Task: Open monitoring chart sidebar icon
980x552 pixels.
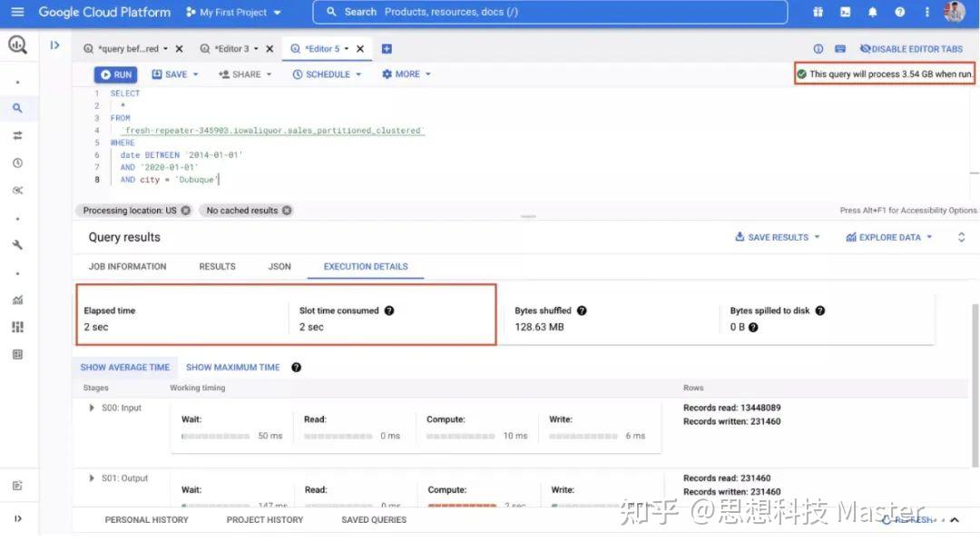Action: pyautogui.click(x=17, y=301)
